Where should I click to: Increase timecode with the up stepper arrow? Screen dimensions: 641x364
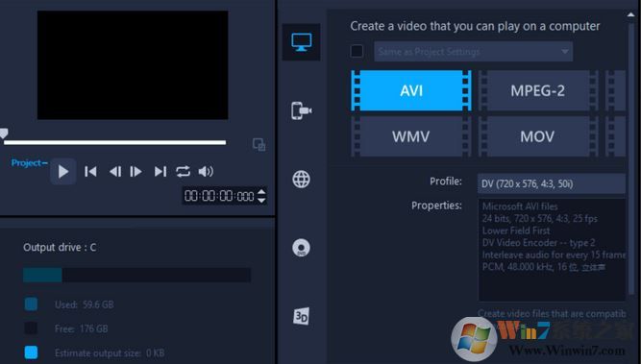pyautogui.click(x=261, y=191)
